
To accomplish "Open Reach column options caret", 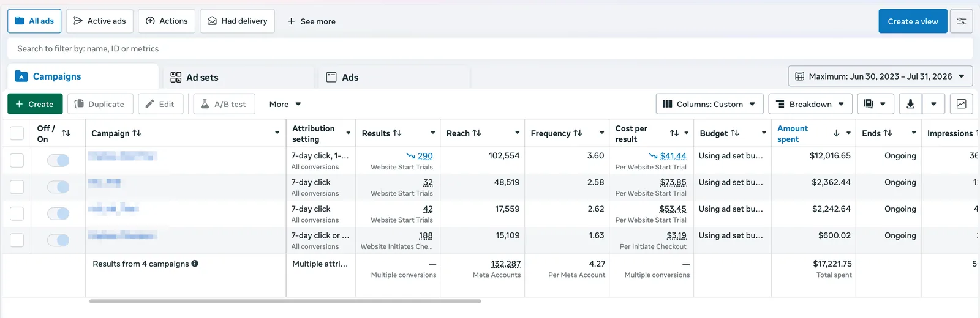I will [518, 133].
